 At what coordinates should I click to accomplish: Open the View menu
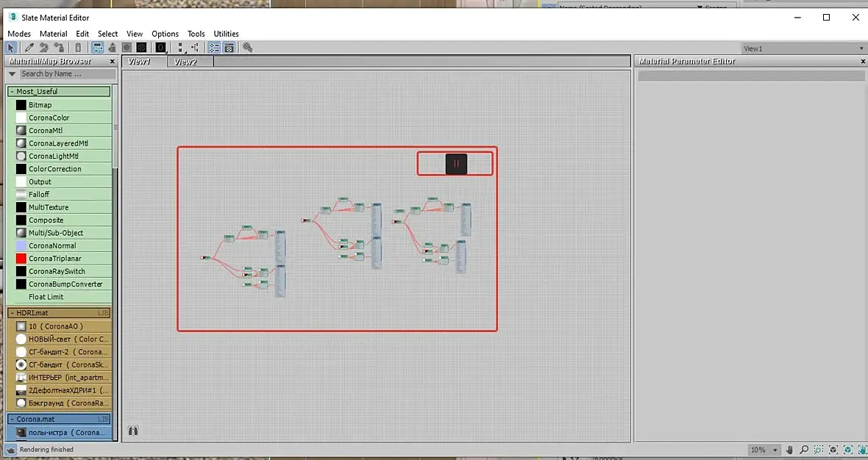tap(135, 34)
